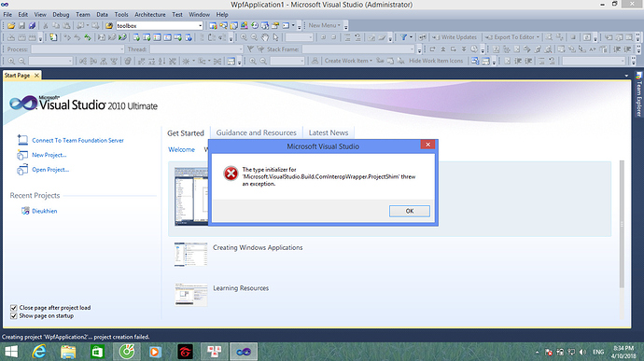This screenshot has width=644, height=361.
Task: Click the New Project... link
Action: click(x=49, y=155)
